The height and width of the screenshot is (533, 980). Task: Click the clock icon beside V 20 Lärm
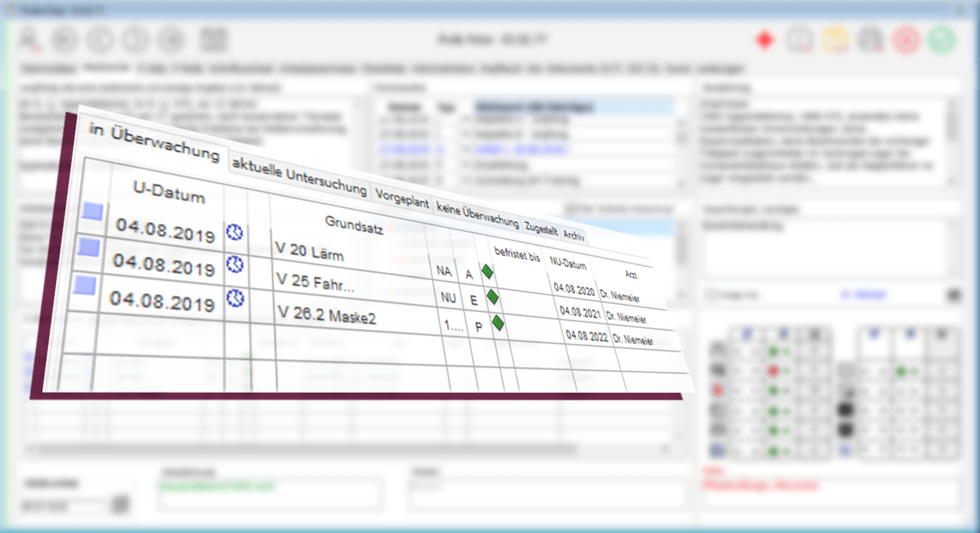235,233
